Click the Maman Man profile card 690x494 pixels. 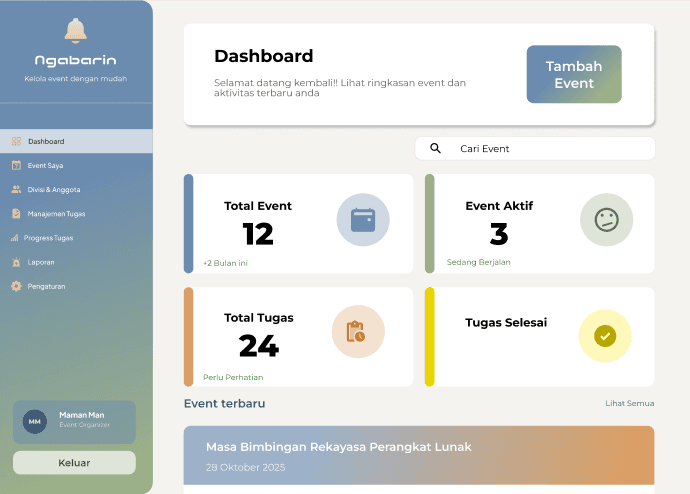click(x=74, y=422)
